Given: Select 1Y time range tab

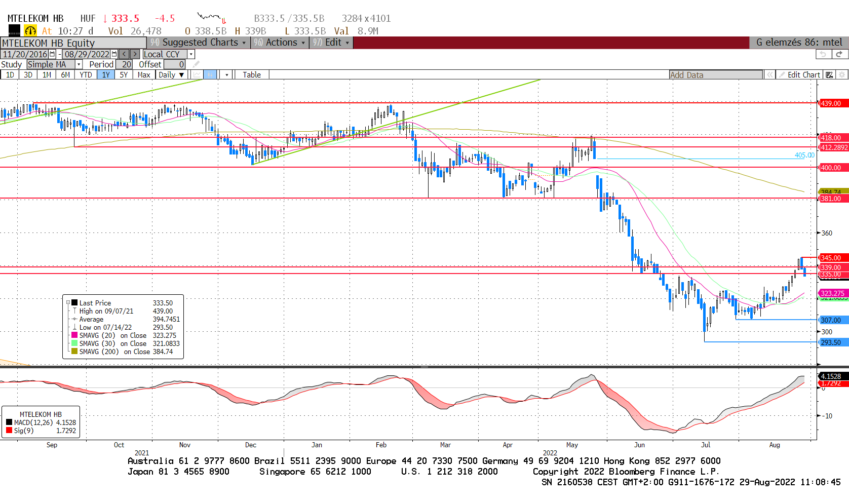Looking at the screenshot, I should click(106, 75).
